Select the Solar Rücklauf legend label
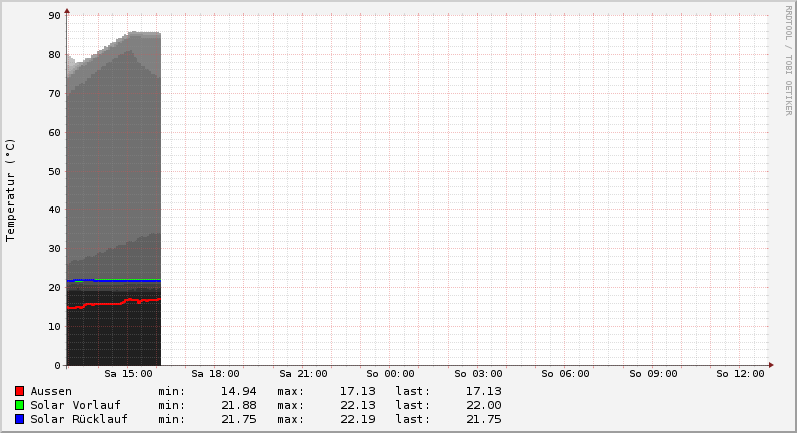The image size is (797, 433). click(79, 419)
